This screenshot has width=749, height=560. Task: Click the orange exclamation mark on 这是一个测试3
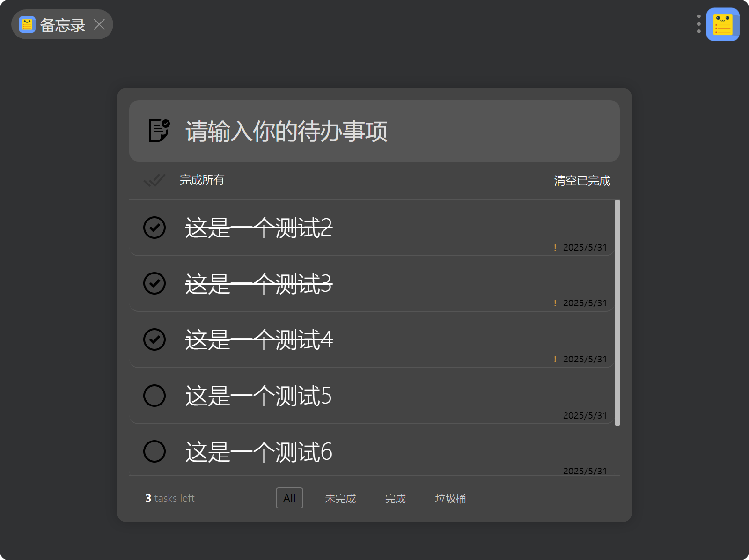(x=555, y=303)
